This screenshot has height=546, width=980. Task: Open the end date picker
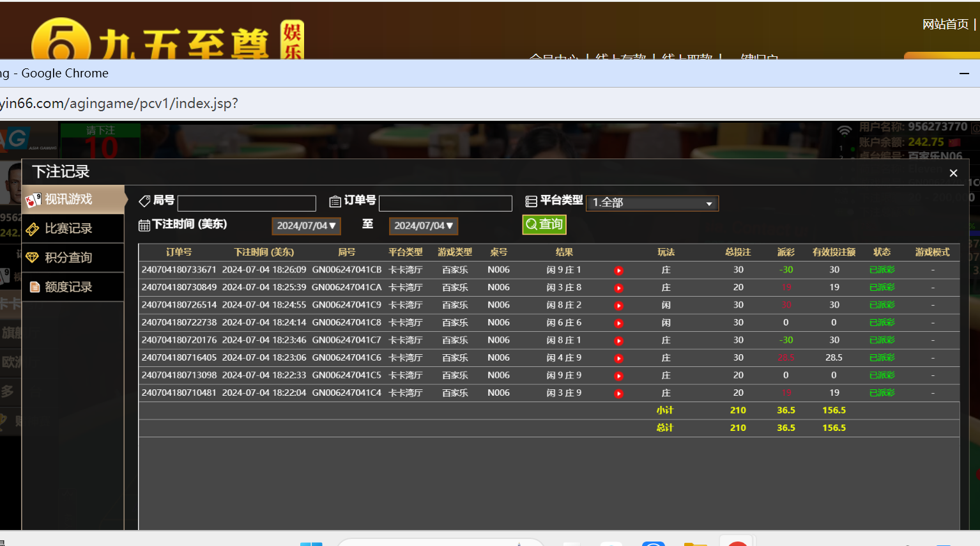pos(423,226)
